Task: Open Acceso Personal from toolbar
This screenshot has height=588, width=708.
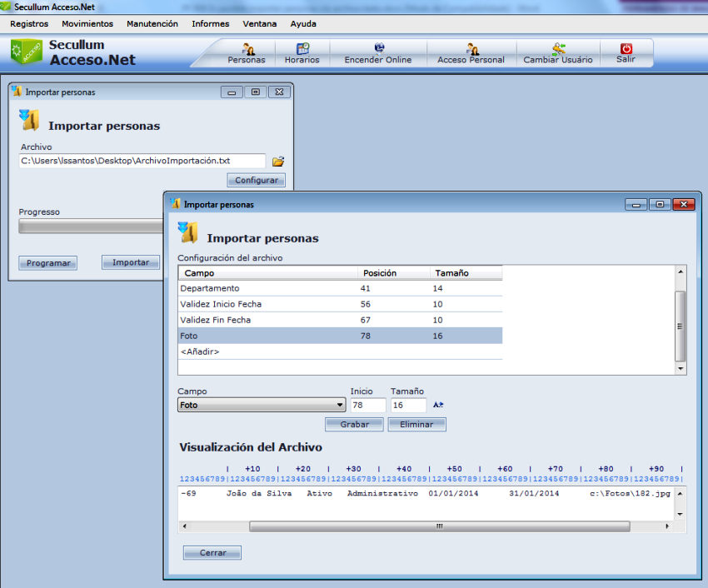Action: [471, 49]
